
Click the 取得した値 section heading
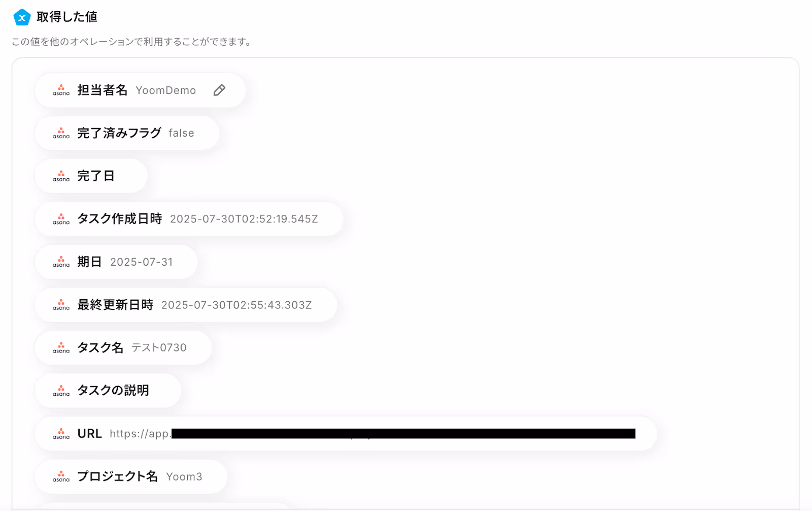coord(66,17)
